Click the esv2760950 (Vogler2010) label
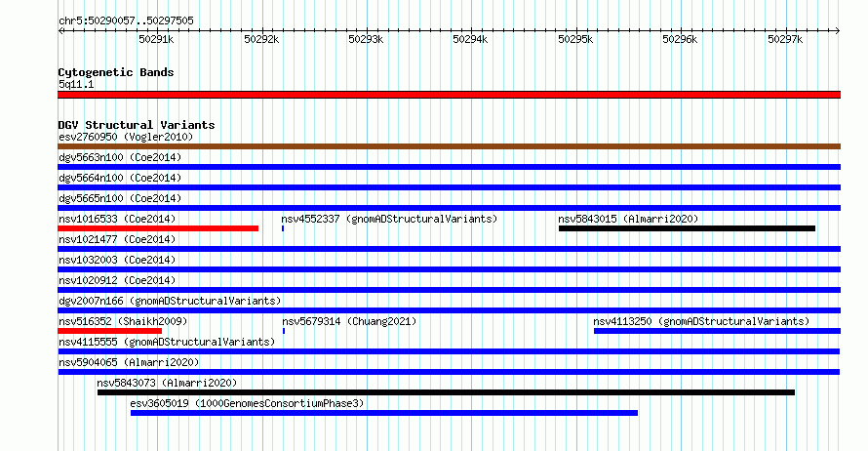868x451 pixels. point(126,137)
